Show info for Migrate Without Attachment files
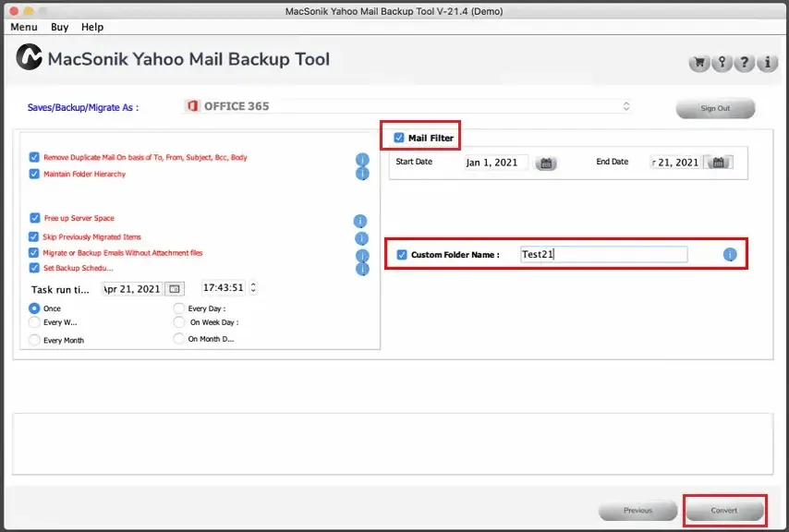789x532 pixels. coord(362,255)
